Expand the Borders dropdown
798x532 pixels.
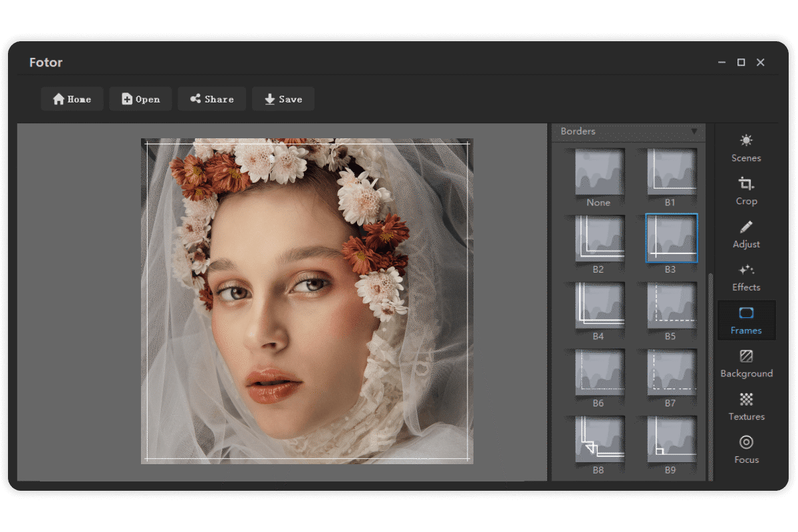[x=696, y=132]
